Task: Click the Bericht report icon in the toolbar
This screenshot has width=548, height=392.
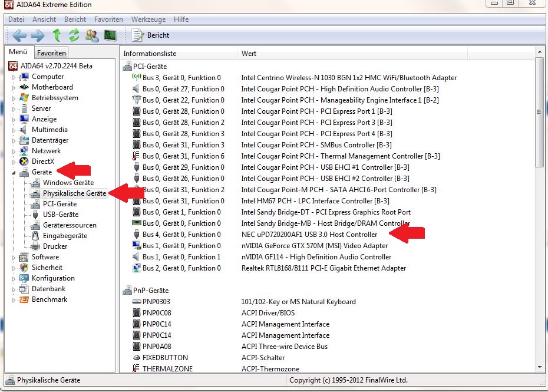Action: tap(137, 35)
